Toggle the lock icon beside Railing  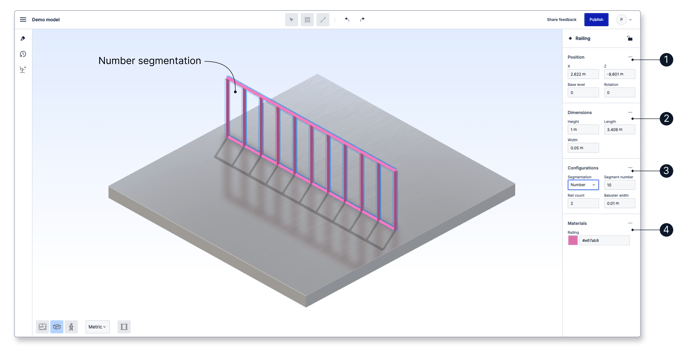pos(630,38)
